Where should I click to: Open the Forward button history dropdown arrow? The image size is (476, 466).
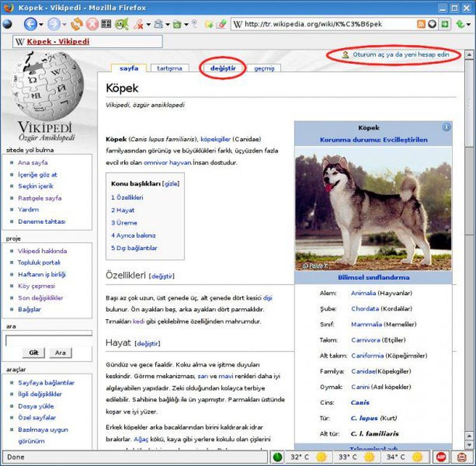[x=63, y=25]
